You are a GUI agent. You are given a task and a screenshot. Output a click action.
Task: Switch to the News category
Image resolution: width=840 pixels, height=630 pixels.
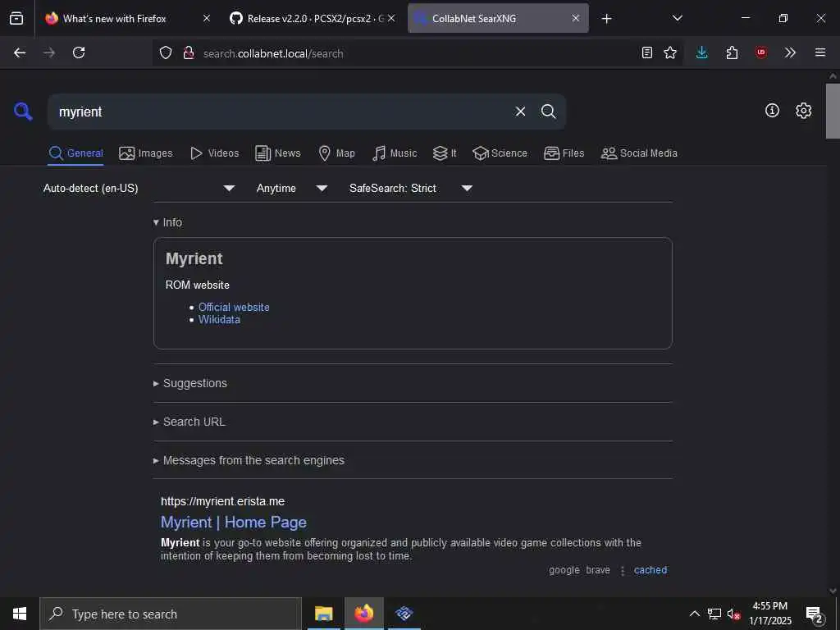(x=278, y=153)
